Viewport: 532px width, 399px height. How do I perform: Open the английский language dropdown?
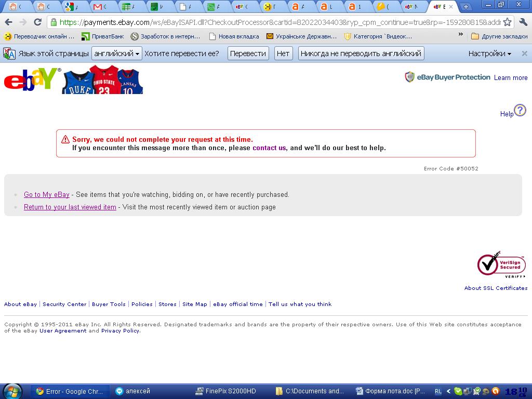117,54
